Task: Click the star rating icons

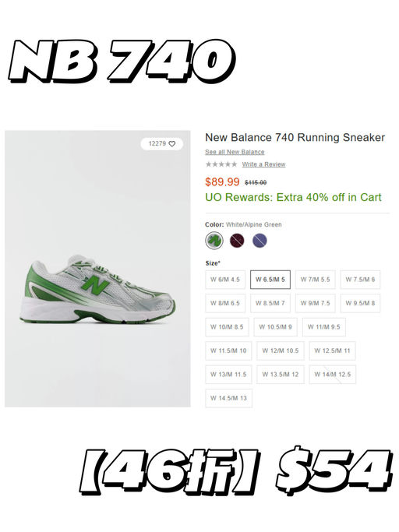Action: pos(221,164)
